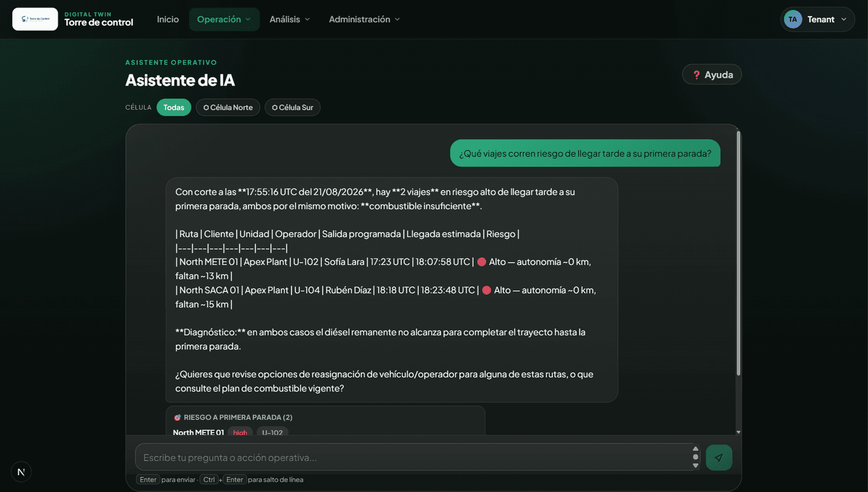This screenshot has height=492, width=868.
Task: Click the 'para salto de línea' hint text
Action: pyautogui.click(x=276, y=480)
